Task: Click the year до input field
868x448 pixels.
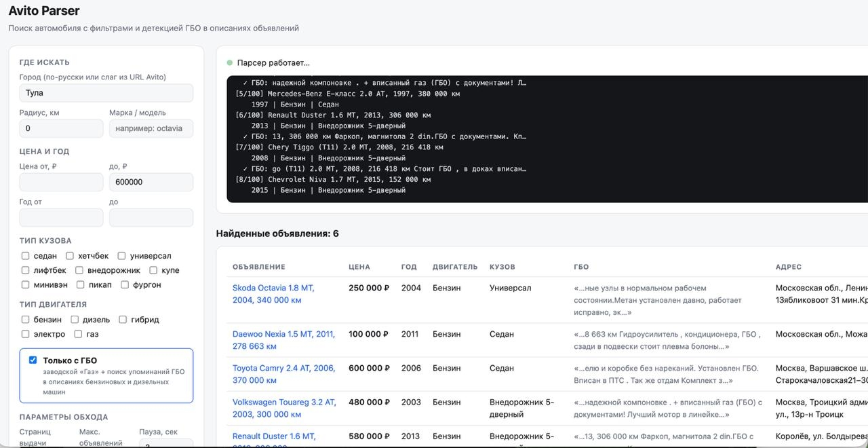Action: click(151, 217)
